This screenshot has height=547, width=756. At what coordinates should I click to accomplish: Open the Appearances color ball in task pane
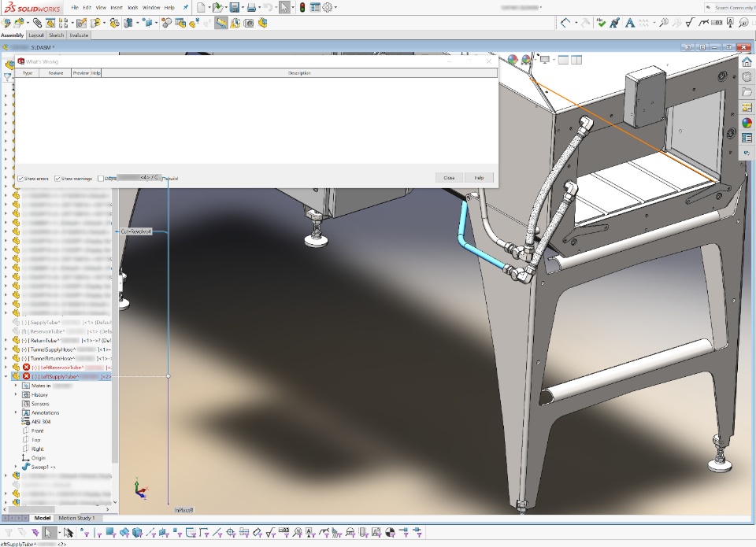click(747, 123)
